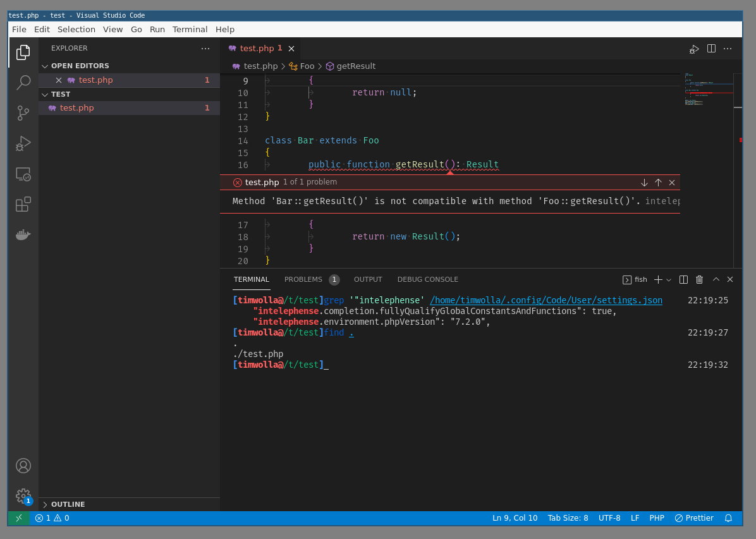The image size is (756, 539).
Task: Open the Extensions view
Action: tap(23, 204)
